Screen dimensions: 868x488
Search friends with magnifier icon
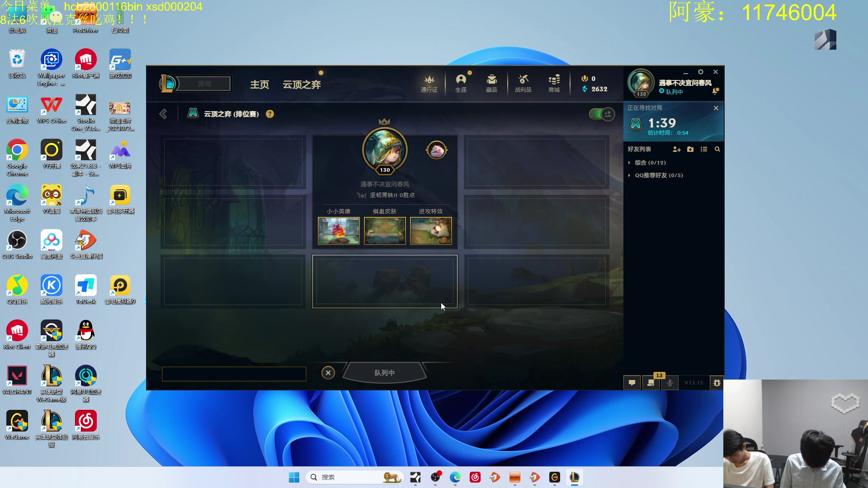717,149
